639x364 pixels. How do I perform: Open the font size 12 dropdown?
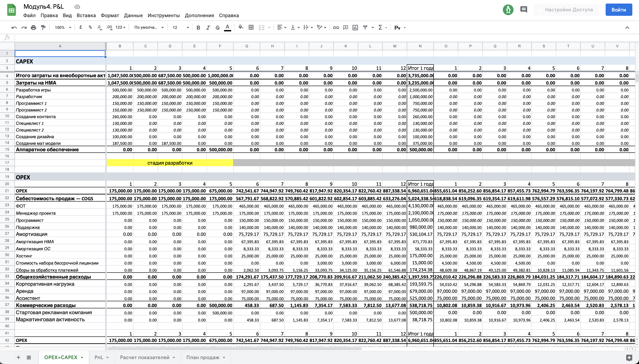[x=180, y=28]
